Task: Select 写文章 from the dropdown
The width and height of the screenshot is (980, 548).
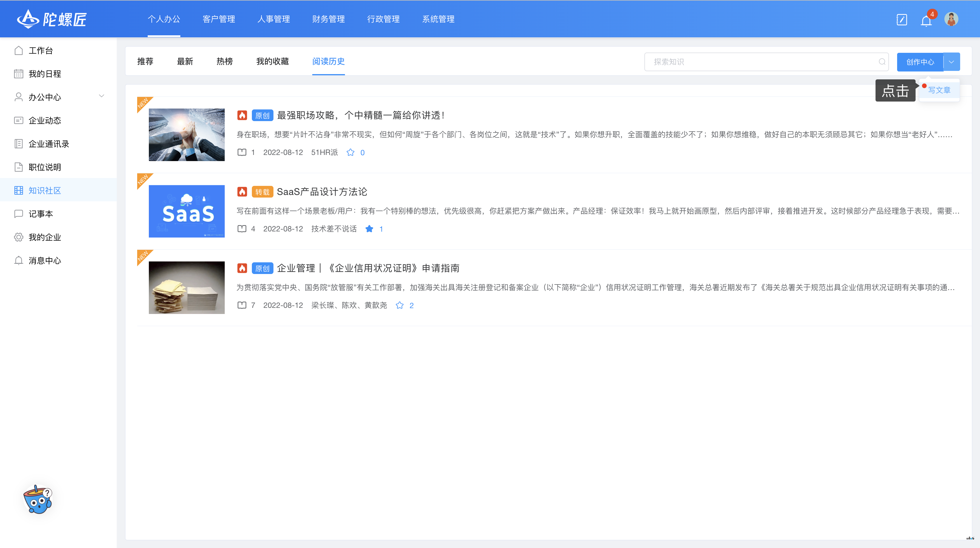Action: click(939, 90)
